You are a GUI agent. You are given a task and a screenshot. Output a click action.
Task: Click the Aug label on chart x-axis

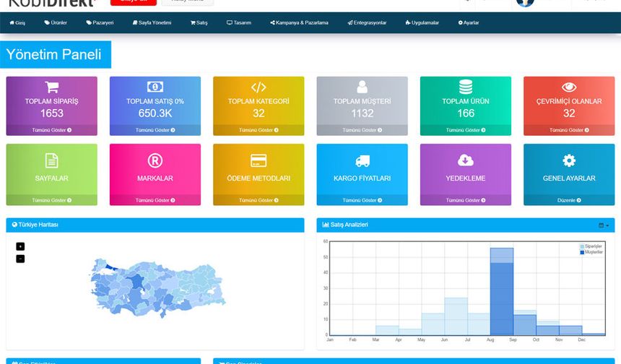point(490,340)
